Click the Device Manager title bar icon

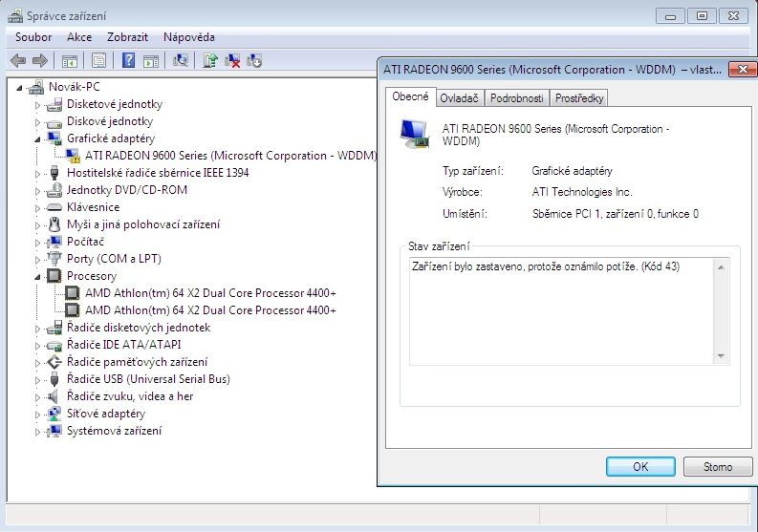tap(15, 16)
